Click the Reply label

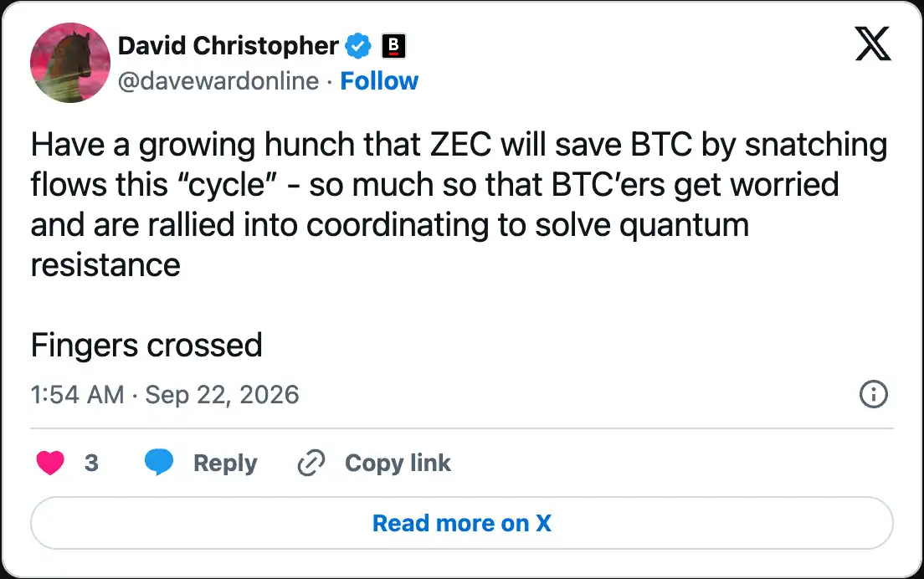(x=225, y=463)
